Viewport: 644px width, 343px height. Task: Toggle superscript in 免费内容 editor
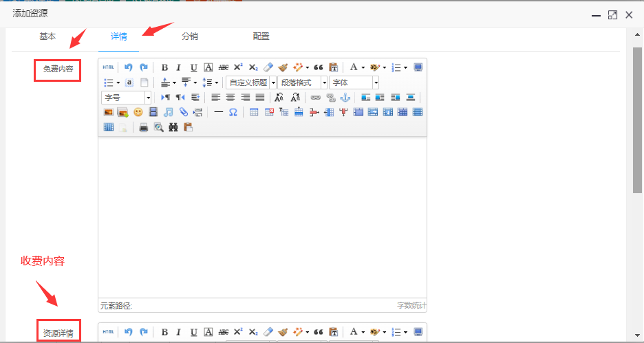(238, 67)
